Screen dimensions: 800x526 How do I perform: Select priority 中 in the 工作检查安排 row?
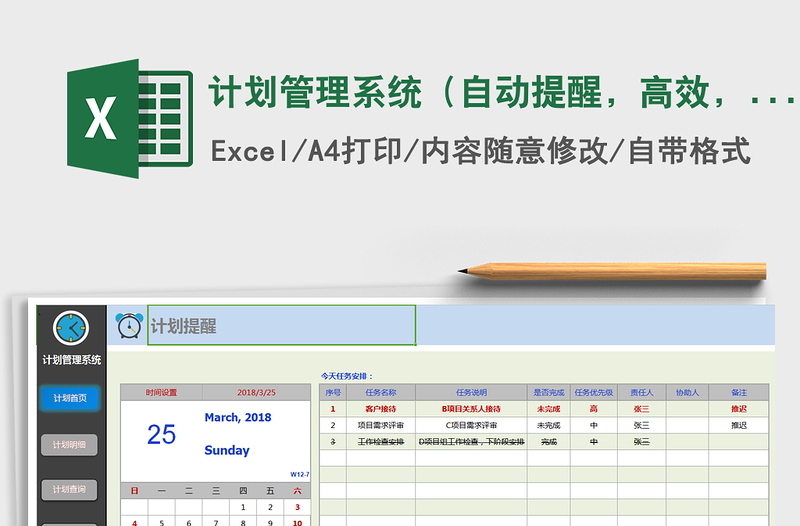coord(593,442)
